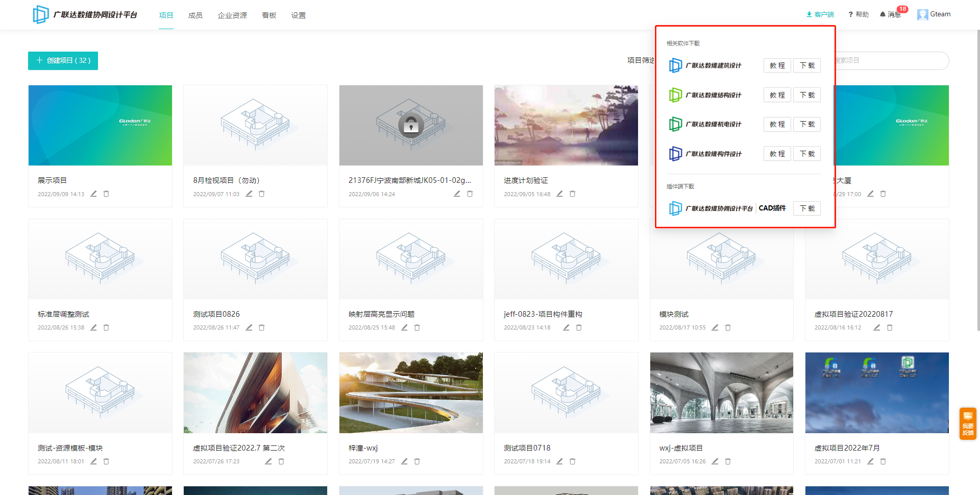The height and width of the screenshot is (495, 980).
Task: Edit the 虚拟项目验证20220817 project
Action: (876, 327)
